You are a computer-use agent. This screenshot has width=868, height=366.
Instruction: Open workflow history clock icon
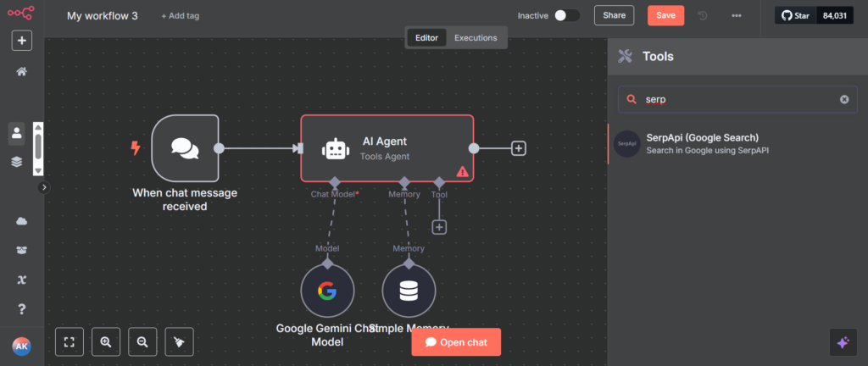point(703,15)
